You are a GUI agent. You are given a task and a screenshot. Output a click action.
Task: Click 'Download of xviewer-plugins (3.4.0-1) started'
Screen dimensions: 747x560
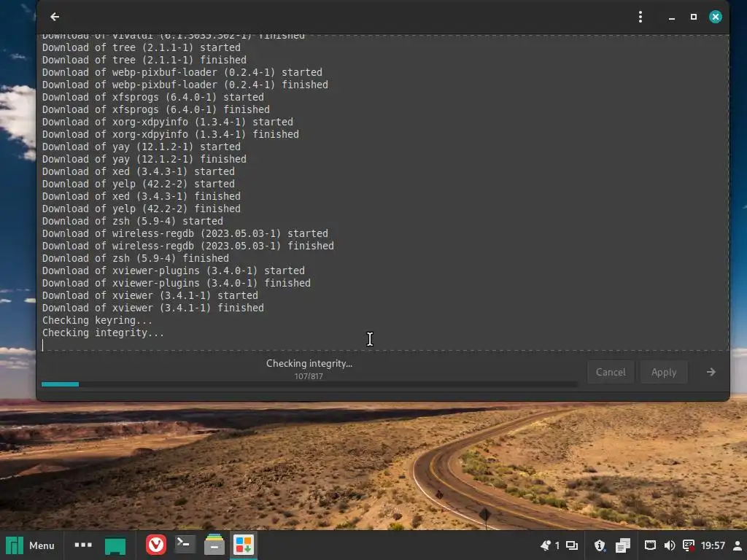[x=174, y=271]
